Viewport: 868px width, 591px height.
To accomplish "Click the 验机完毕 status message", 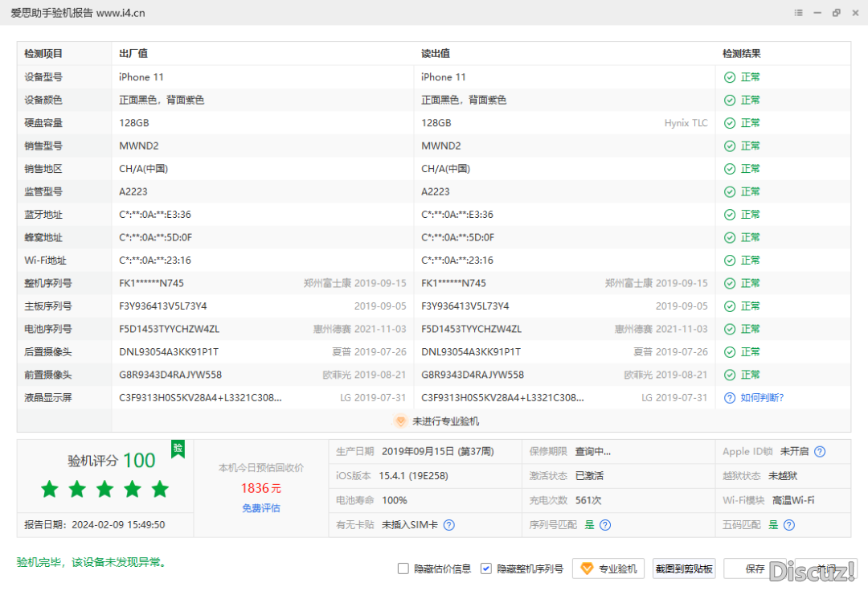I will pos(92,562).
